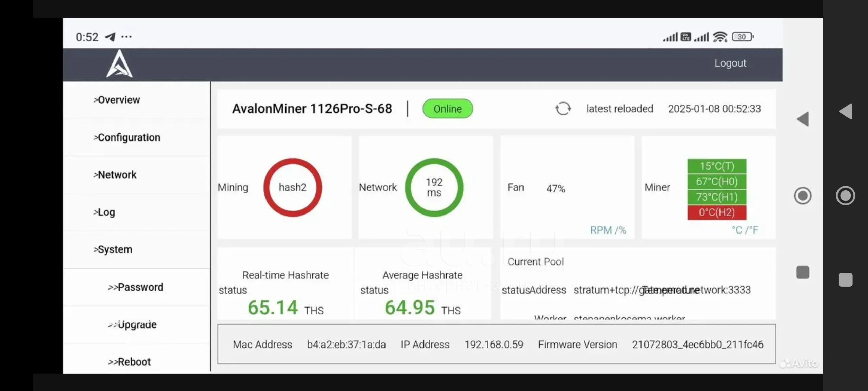Image resolution: width=868 pixels, height=391 pixels.
Task: Click the Real-time Hashrate label
Action: [x=285, y=275]
